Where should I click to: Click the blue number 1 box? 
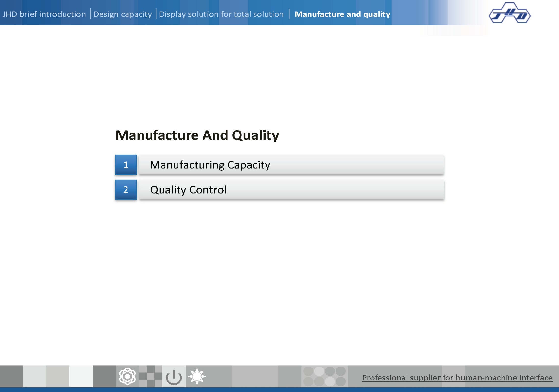tap(126, 165)
